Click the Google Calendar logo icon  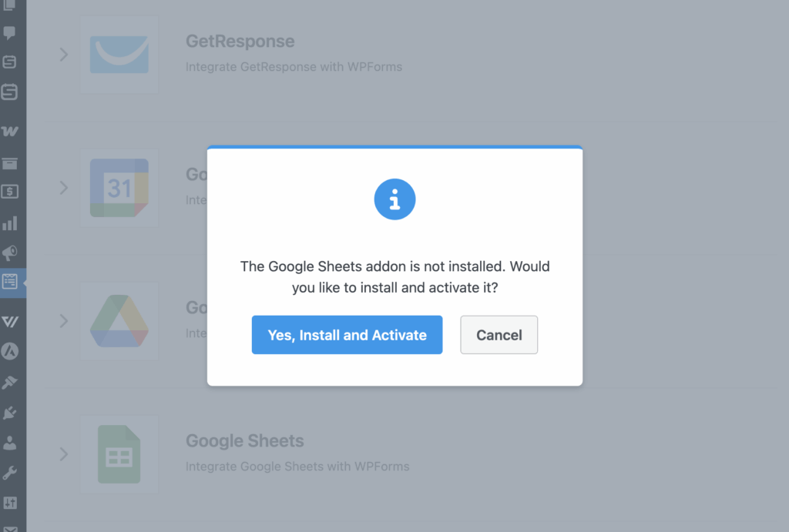tap(119, 188)
